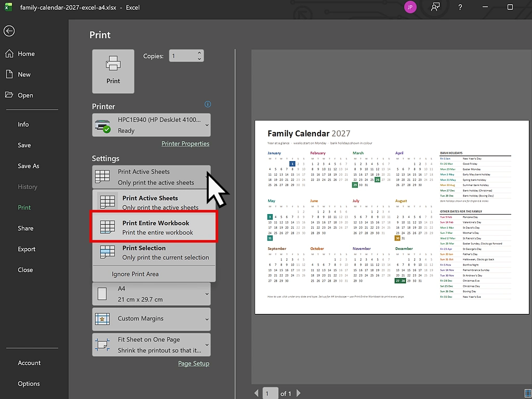Open the feedback person icon in title bar

(x=435, y=7)
